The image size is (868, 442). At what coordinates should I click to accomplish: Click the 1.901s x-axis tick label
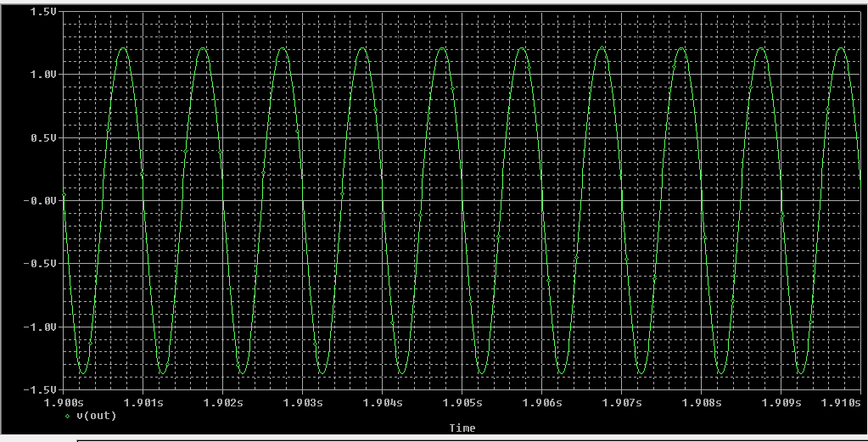click(x=143, y=402)
